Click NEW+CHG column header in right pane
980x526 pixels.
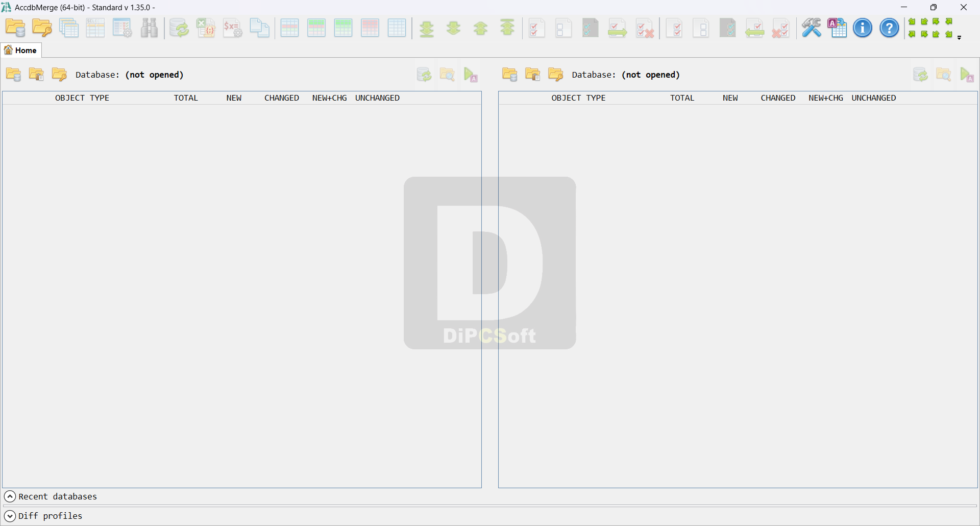pos(826,98)
